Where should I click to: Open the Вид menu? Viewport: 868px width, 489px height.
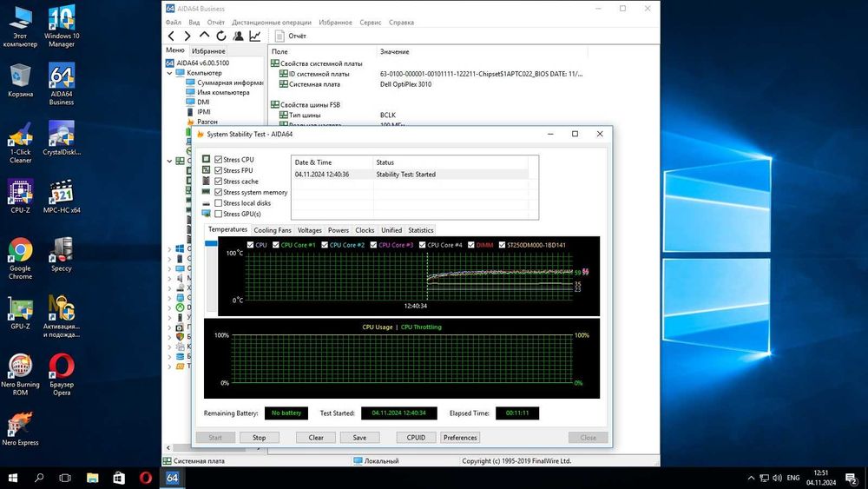[194, 23]
